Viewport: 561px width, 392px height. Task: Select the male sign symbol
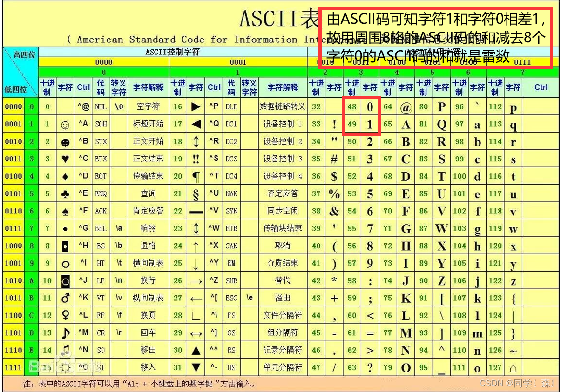pyautogui.click(x=66, y=298)
